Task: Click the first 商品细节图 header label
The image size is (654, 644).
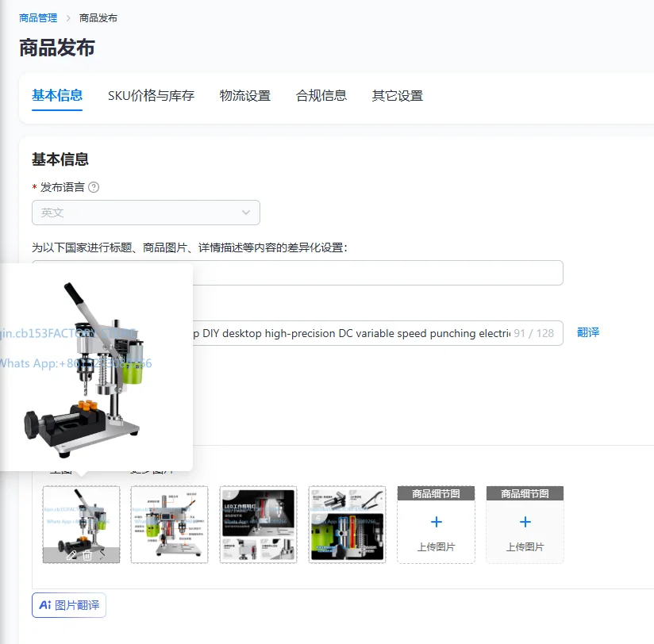Action: [437, 493]
